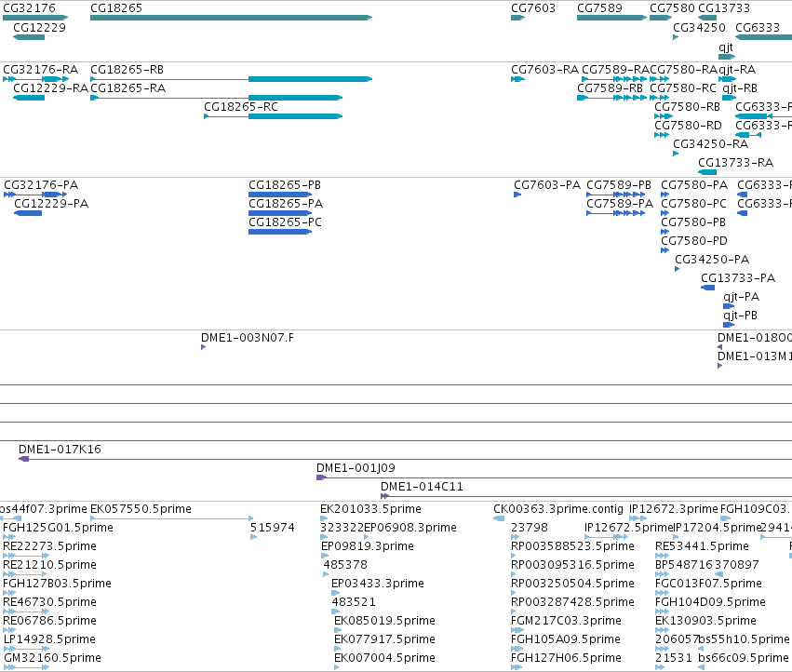The width and height of the screenshot is (792, 672).
Task: Select protein CG7589-PA
Action: coord(616,213)
